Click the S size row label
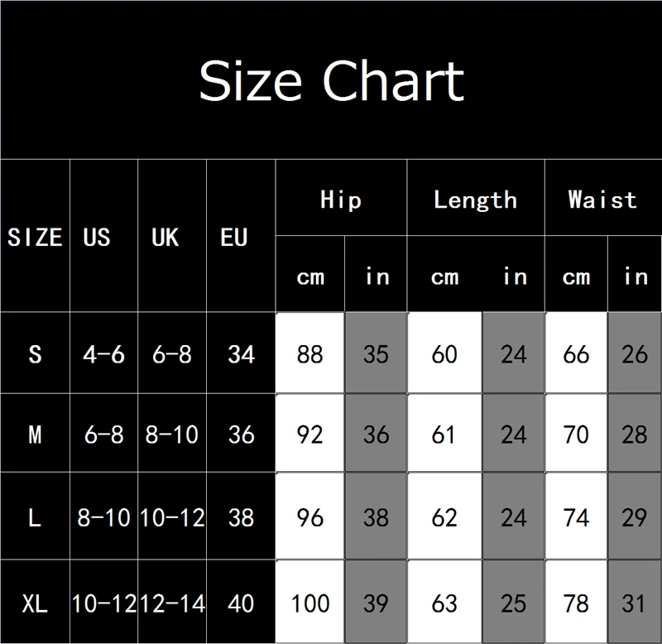Image resolution: width=662 pixels, height=644 pixels. click(x=35, y=353)
